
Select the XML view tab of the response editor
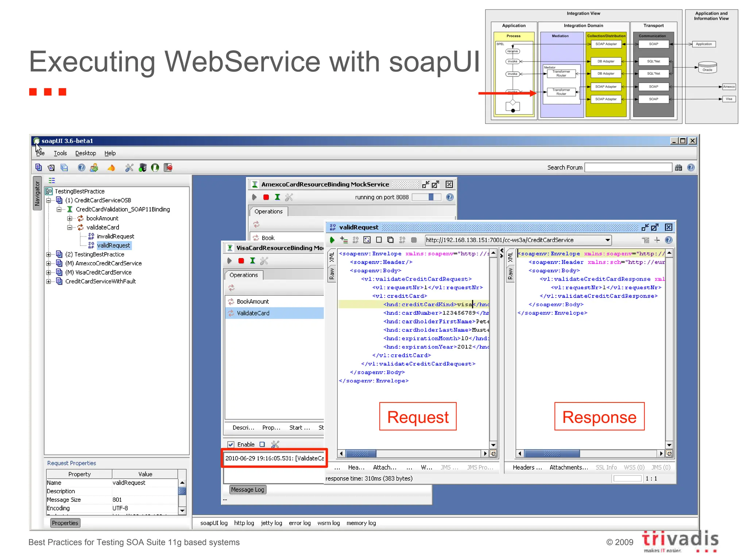(510, 257)
